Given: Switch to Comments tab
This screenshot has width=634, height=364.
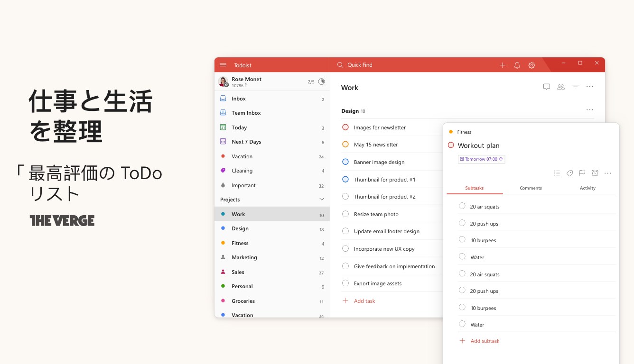Looking at the screenshot, I should point(531,188).
